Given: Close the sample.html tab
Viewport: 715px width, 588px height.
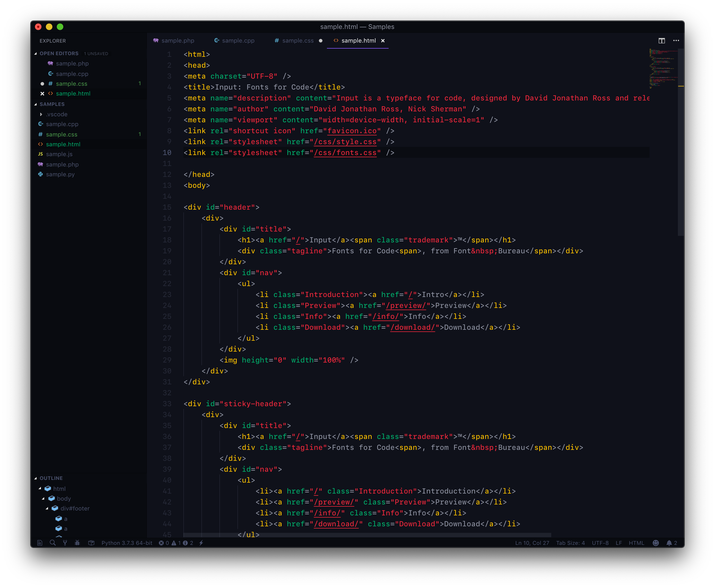Looking at the screenshot, I should [x=383, y=41].
